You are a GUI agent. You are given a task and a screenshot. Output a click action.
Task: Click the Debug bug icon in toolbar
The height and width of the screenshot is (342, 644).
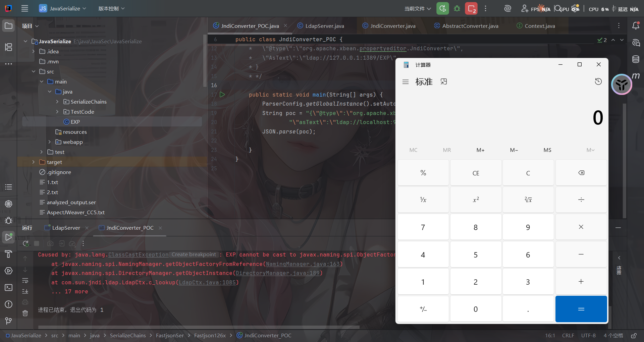[x=457, y=9]
